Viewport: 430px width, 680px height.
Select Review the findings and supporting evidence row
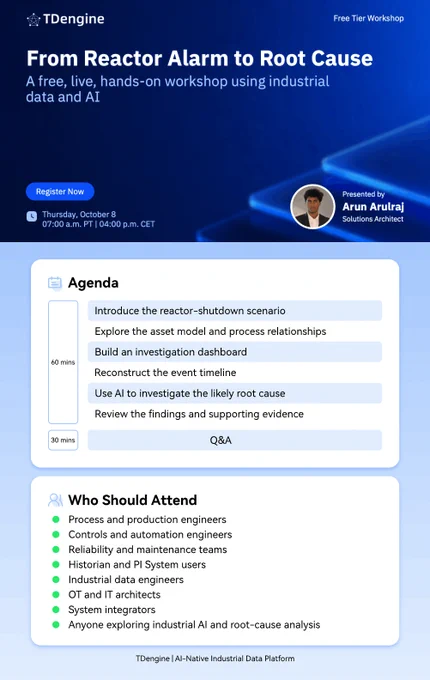pos(235,414)
